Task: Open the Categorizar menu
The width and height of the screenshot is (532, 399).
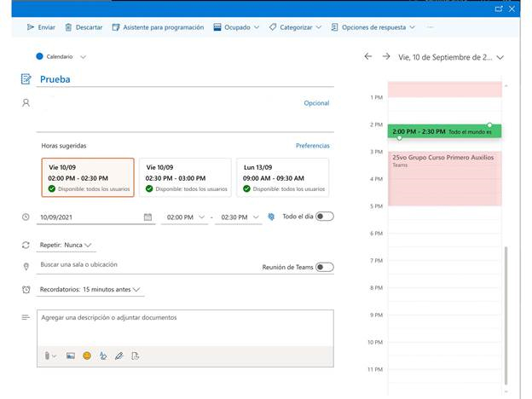Action: coord(295,27)
